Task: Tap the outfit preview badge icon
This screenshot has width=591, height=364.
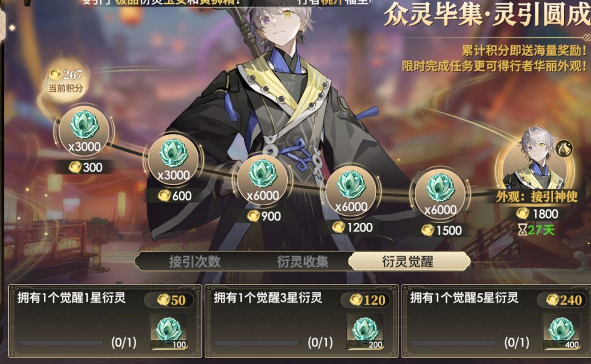Action: (x=564, y=148)
